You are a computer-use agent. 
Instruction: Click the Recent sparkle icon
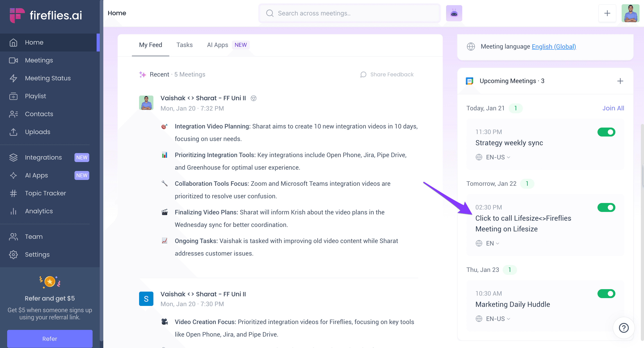click(x=142, y=75)
